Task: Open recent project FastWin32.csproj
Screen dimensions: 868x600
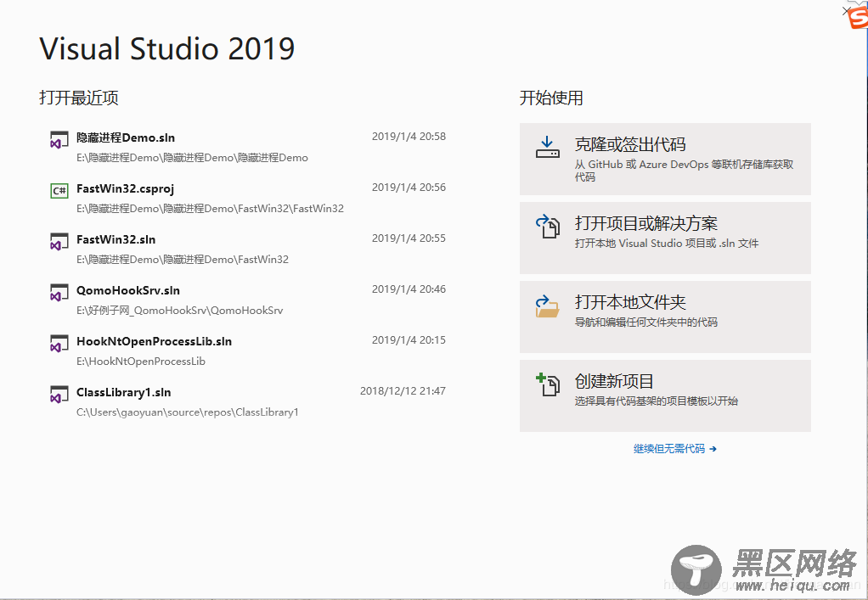Action: pos(248,198)
